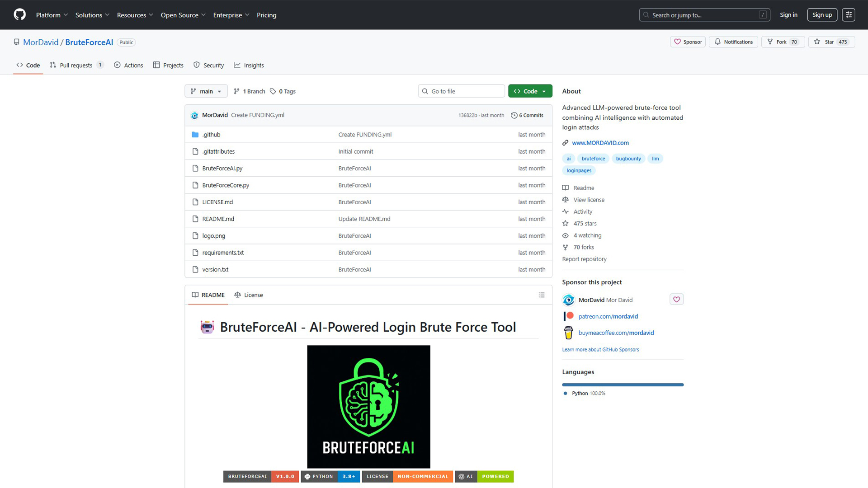Expand the green Code dropdown
868x488 pixels.
pyautogui.click(x=530, y=91)
